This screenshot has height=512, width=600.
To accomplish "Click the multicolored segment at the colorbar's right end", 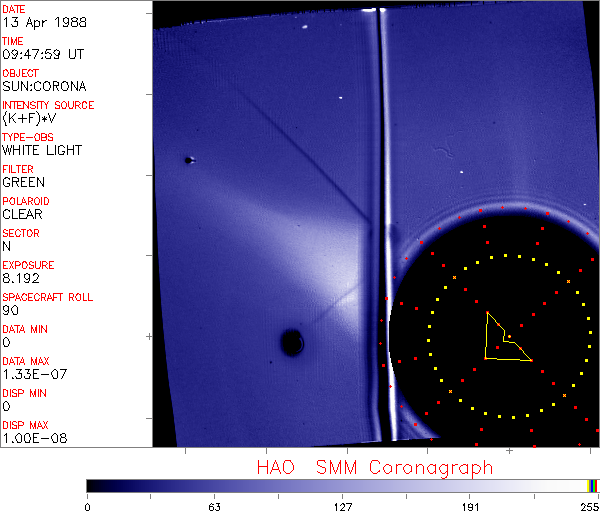I will 593,485.
